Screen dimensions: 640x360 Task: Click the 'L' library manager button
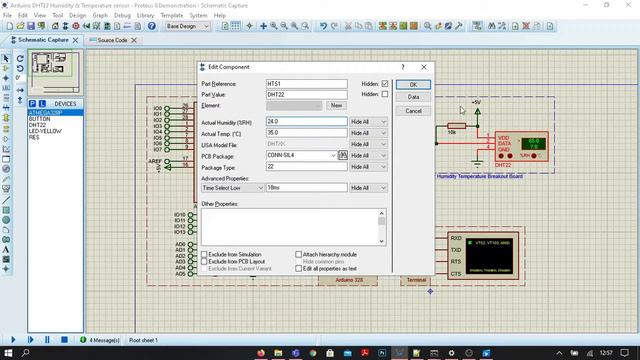click(x=42, y=104)
